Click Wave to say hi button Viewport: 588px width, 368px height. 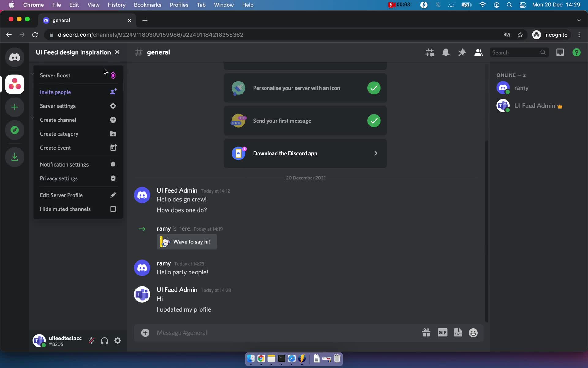click(x=187, y=242)
